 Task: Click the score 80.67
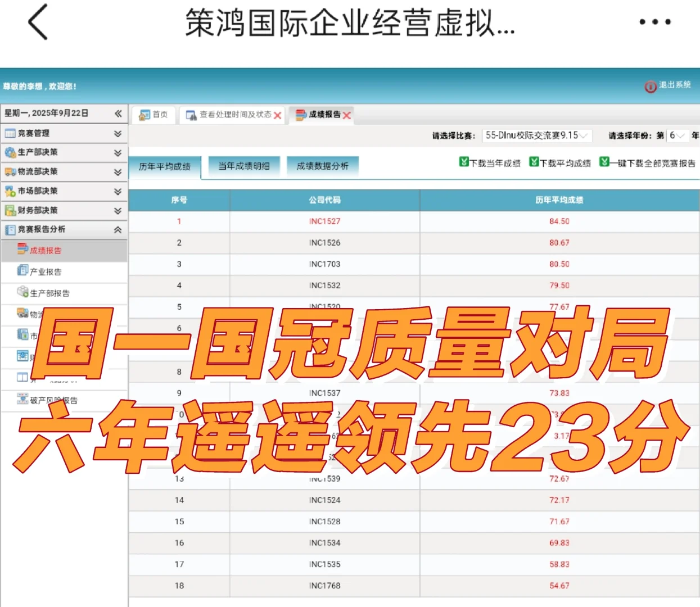coord(559,243)
